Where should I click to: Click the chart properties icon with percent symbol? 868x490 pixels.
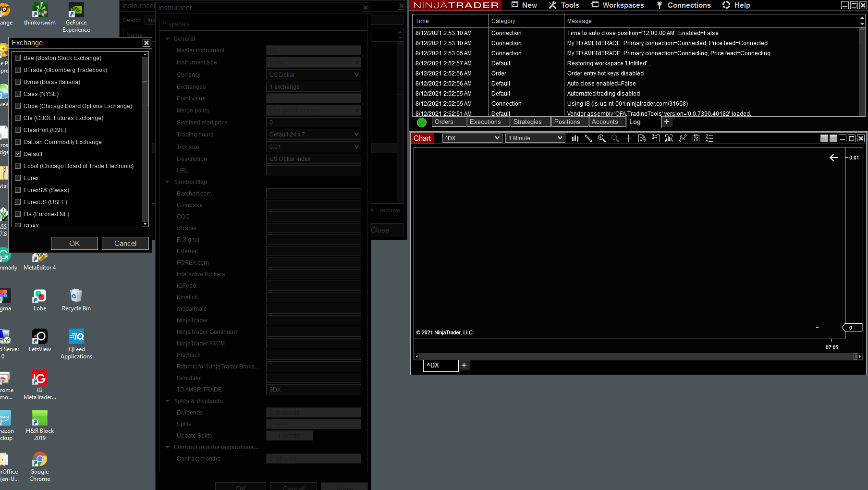tap(696, 138)
